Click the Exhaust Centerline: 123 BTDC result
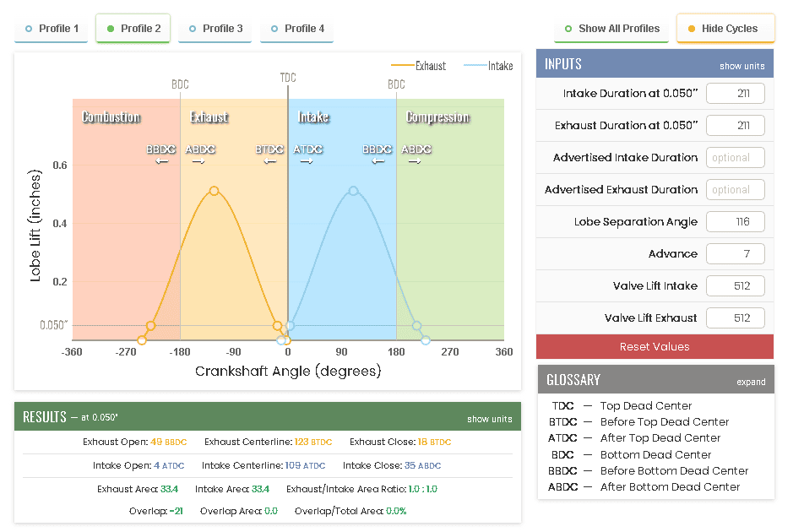The image size is (804, 532). tap(269, 442)
